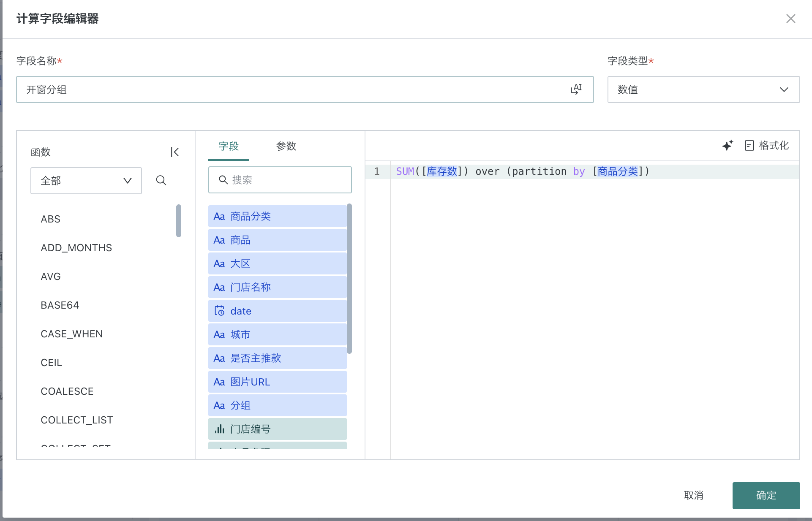Click the bar-chart measure icon on 门店编号
This screenshot has width=812, height=521.
[x=219, y=429]
